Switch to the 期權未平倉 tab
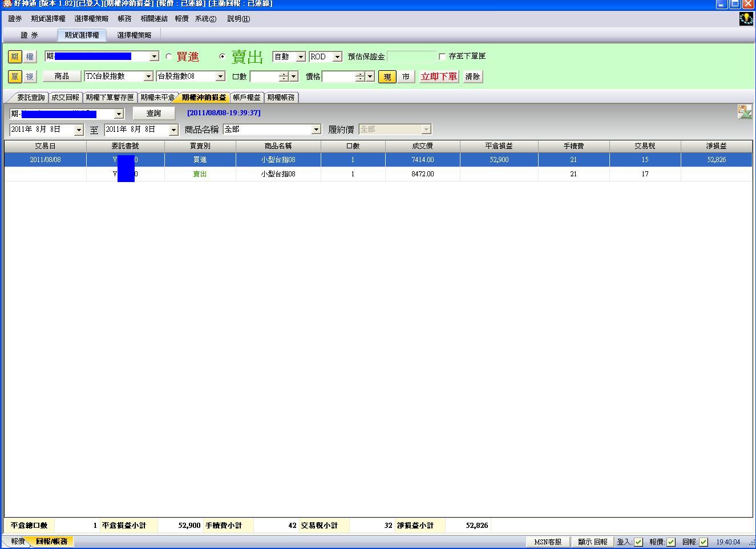 pyautogui.click(x=157, y=98)
